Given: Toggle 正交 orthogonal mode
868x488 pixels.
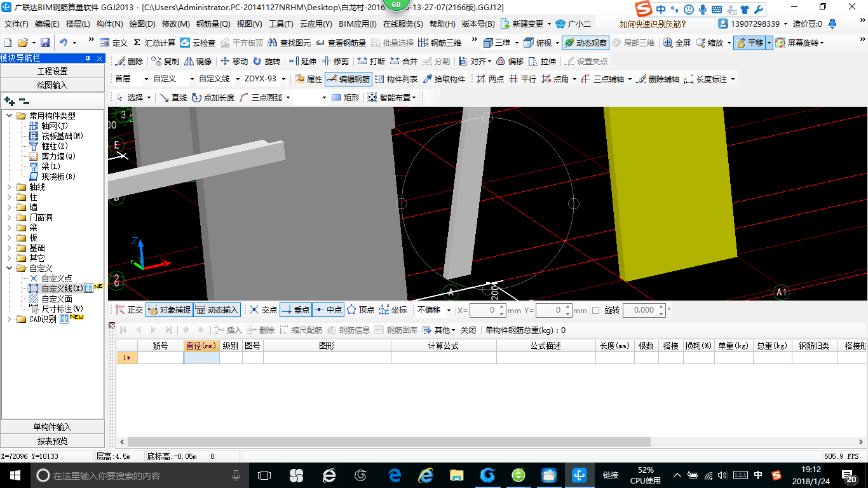Looking at the screenshot, I should coord(129,309).
